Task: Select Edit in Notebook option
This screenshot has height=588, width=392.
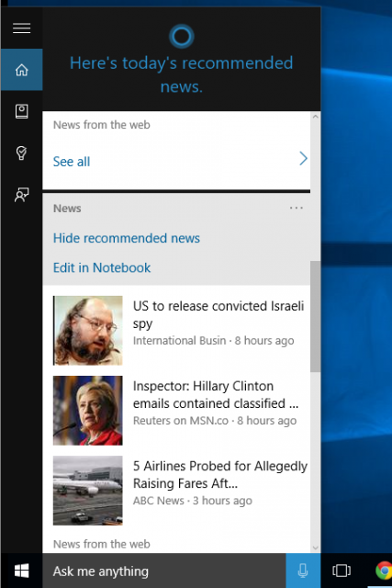Action: pyautogui.click(x=102, y=267)
